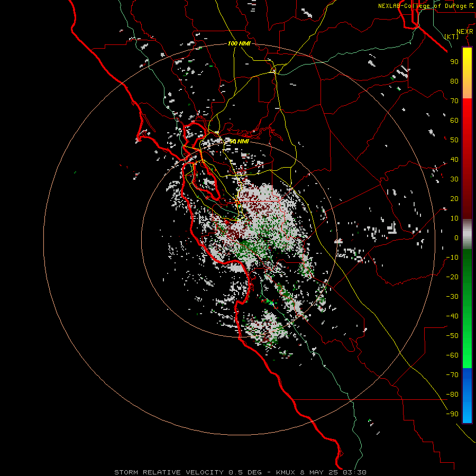Click the "100 NMI" range ring label
476x476 pixels.
click(x=239, y=43)
